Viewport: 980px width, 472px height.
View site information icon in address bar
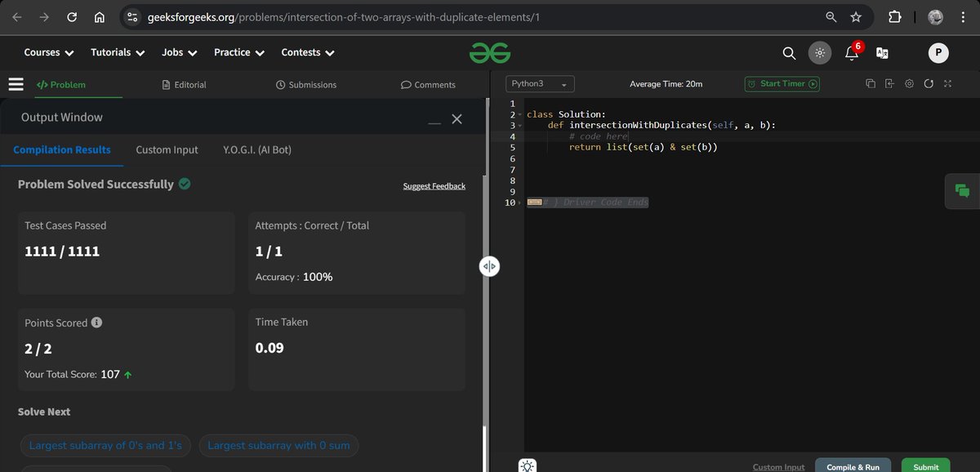click(x=134, y=17)
